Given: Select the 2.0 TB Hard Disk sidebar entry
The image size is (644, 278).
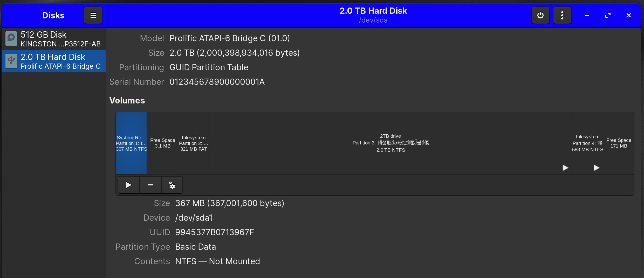Looking at the screenshot, I should pyautogui.click(x=53, y=61).
